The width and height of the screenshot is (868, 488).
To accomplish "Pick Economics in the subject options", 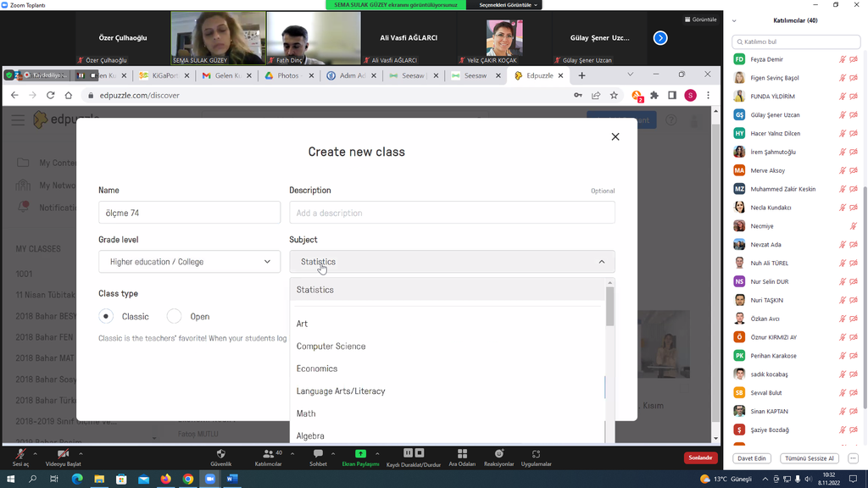I will coord(316,369).
